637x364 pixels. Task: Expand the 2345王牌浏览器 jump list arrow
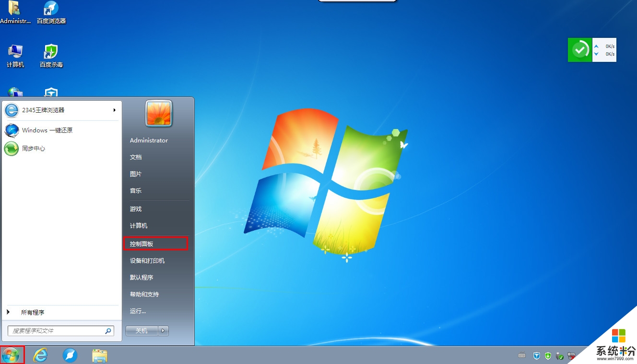pyautogui.click(x=115, y=110)
